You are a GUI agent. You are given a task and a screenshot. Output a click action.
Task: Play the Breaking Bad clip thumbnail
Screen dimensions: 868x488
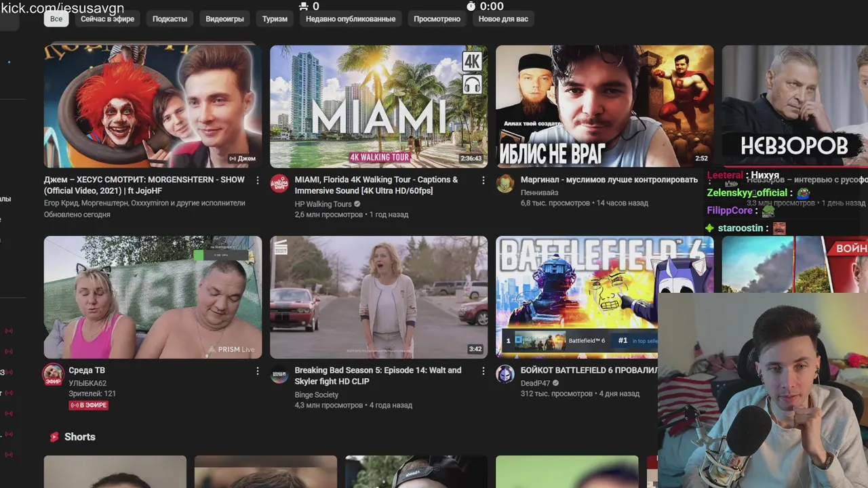(x=378, y=297)
